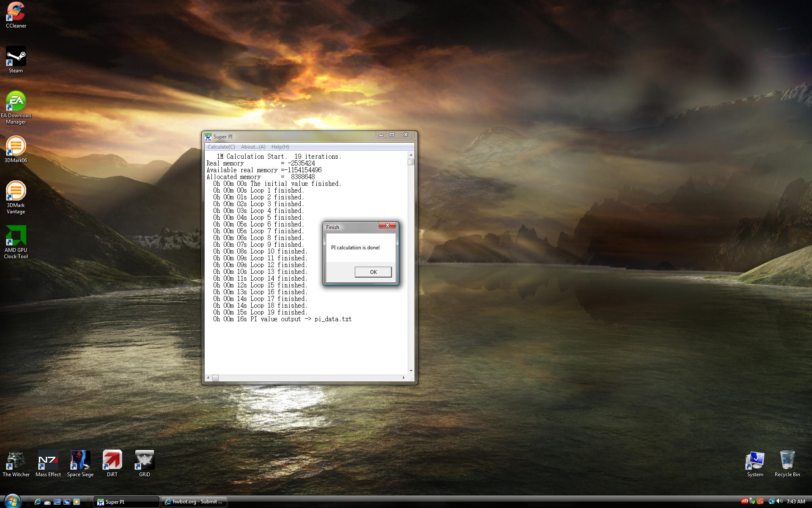
Task: Launch Steam from the desktop
Action: 16,60
